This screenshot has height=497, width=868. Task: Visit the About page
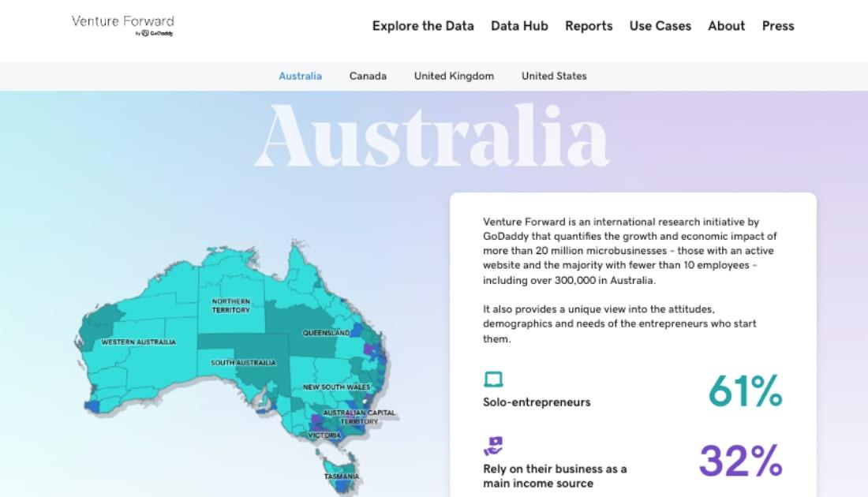click(726, 26)
